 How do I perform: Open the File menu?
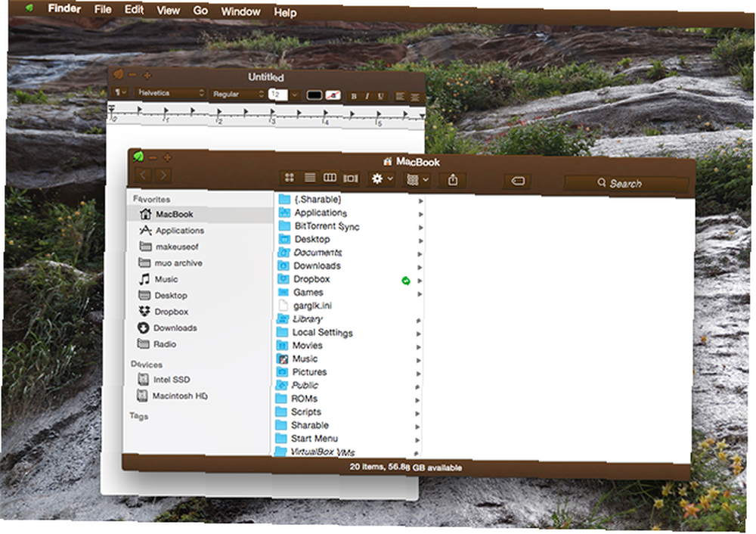point(103,9)
